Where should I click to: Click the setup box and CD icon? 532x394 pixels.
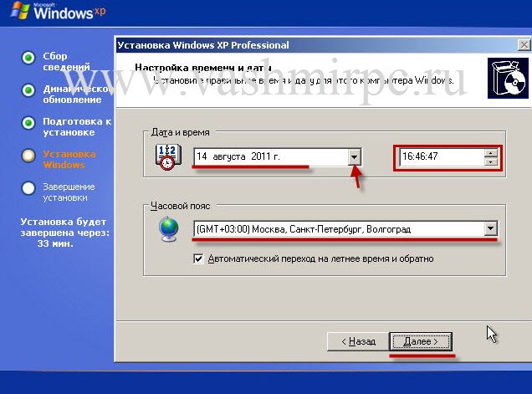point(508,79)
